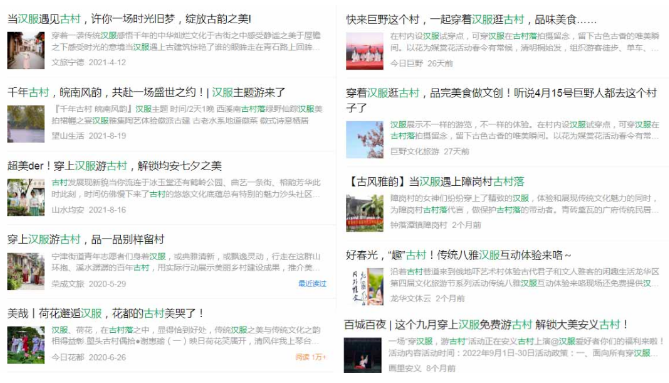Click the old street thumbnail of first article
Viewport: 669px width, 383px height.
26,50
